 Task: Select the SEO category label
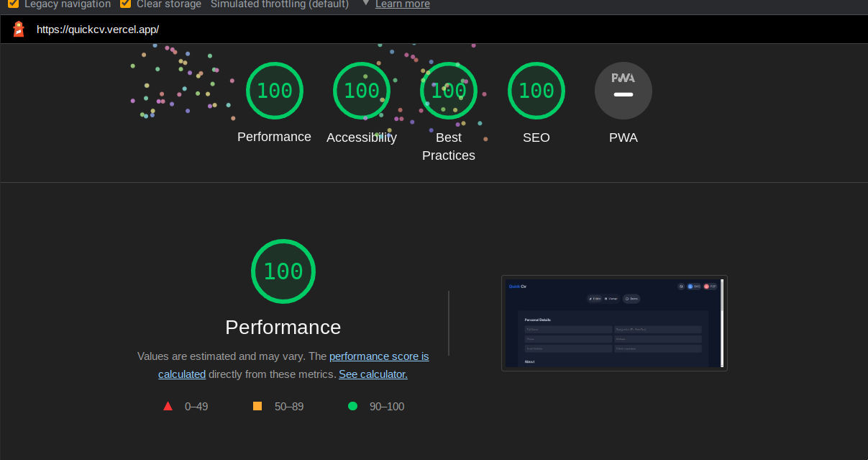[536, 137]
